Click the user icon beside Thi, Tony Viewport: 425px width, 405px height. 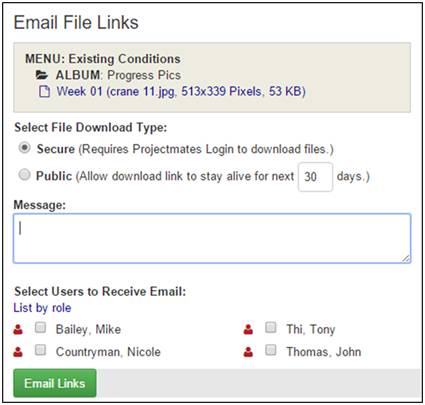[x=248, y=329]
